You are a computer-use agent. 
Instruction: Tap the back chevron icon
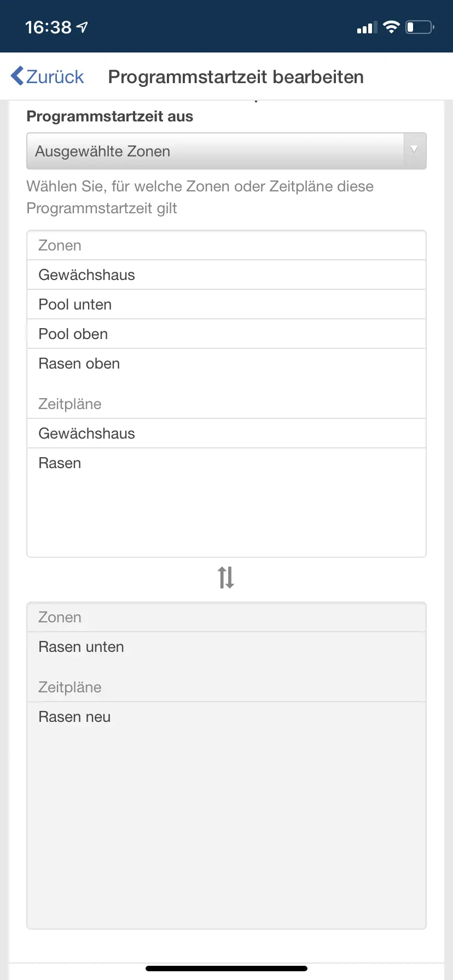point(18,76)
